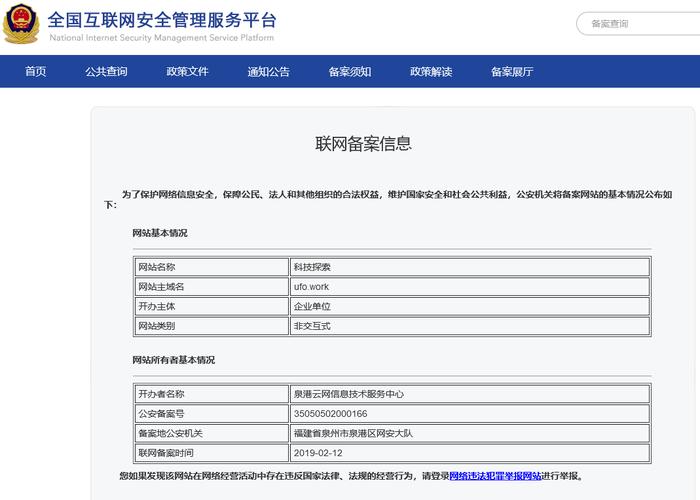Click the police emblem logo

tap(21, 23)
